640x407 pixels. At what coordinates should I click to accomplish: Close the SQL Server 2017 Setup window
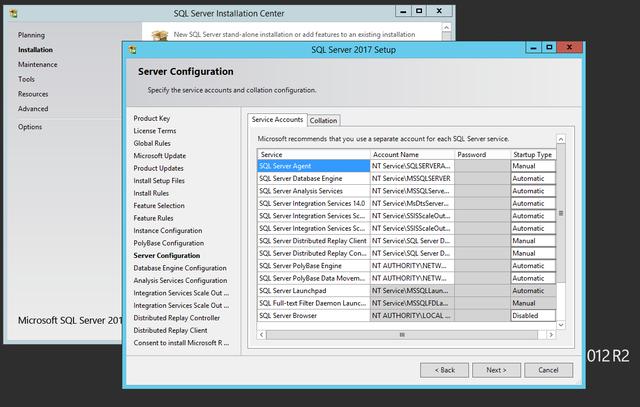(x=569, y=47)
